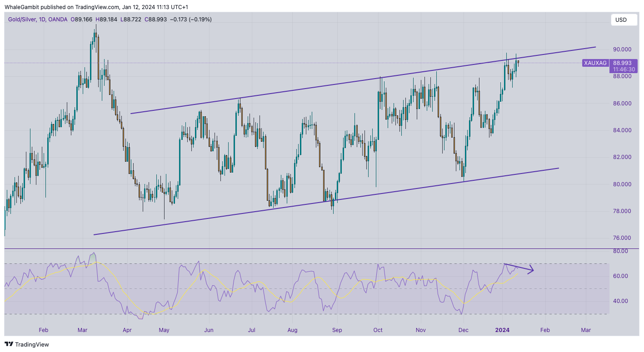The width and height of the screenshot is (644, 352).
Task: Click the Sep time axis label
Action: click(x=337, y=330)
